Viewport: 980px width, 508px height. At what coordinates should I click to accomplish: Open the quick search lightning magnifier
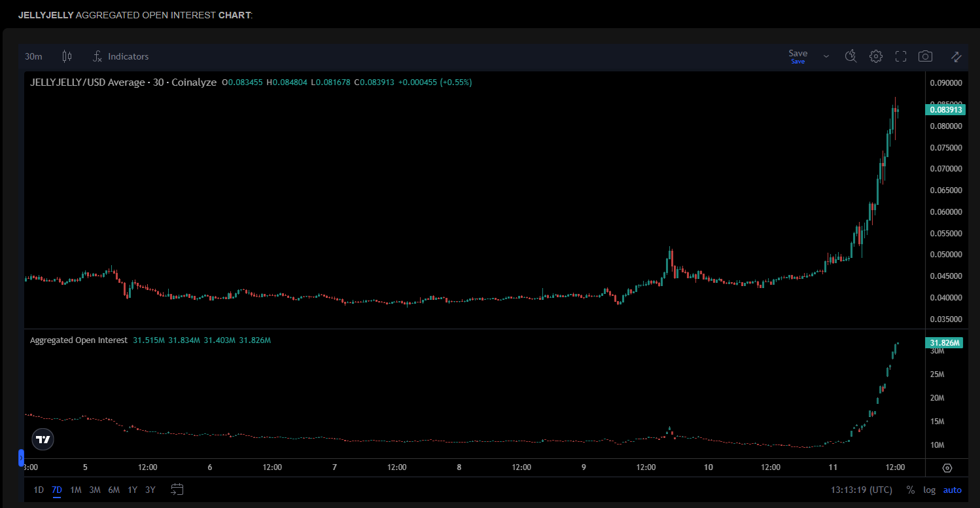(x=850, y=56)
